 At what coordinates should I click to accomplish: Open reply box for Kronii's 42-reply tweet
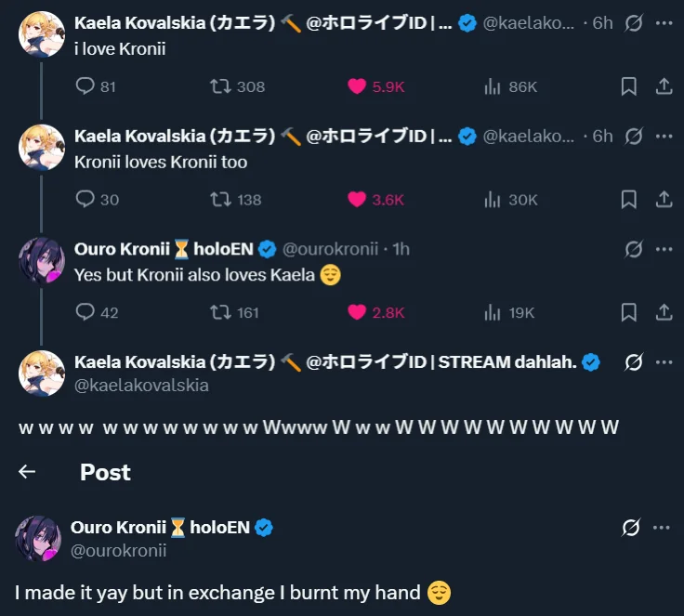pyautogui.click(x=85, y=312)
